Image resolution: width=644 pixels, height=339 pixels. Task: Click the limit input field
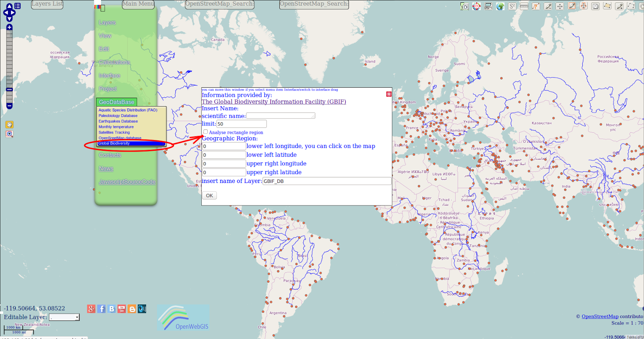pyautogui.click(x=242, y=124)
